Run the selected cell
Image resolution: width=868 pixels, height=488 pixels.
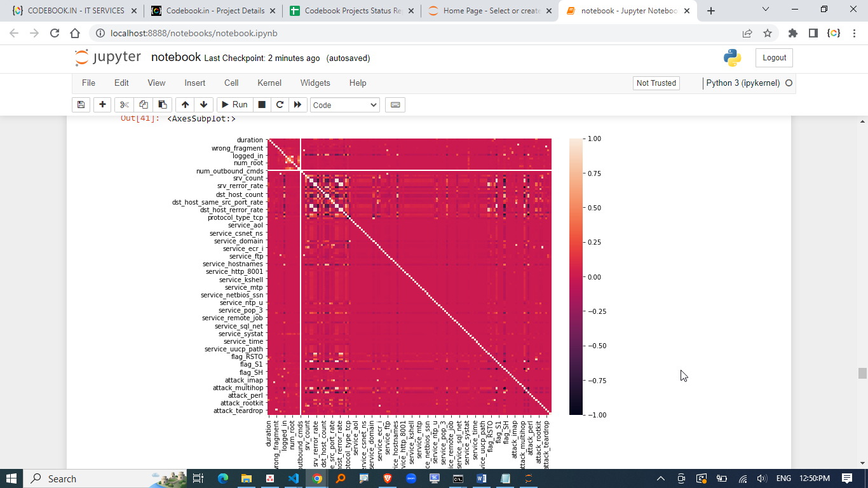click(x=234, y=105)
